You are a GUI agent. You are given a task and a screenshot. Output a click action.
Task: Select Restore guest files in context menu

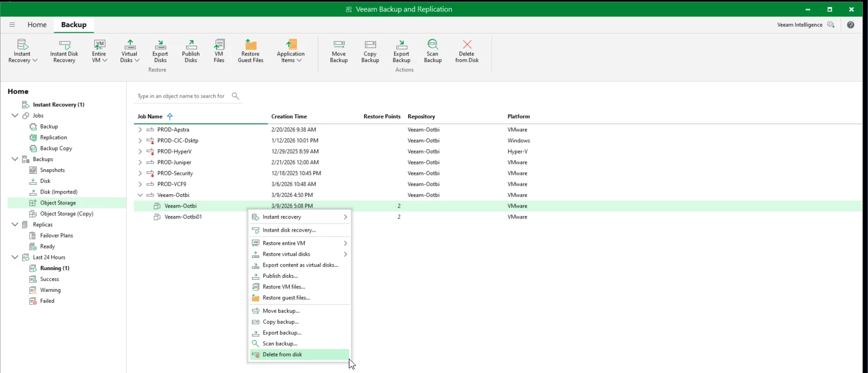pos(286,298)
